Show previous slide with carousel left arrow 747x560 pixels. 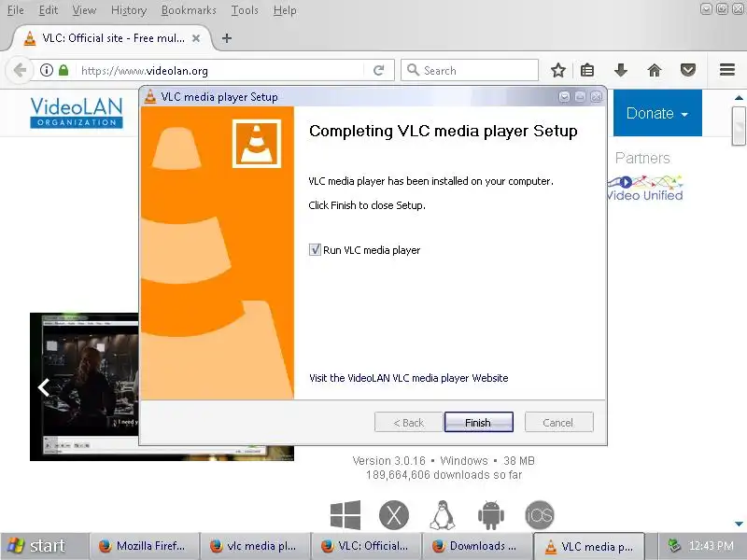43,387
